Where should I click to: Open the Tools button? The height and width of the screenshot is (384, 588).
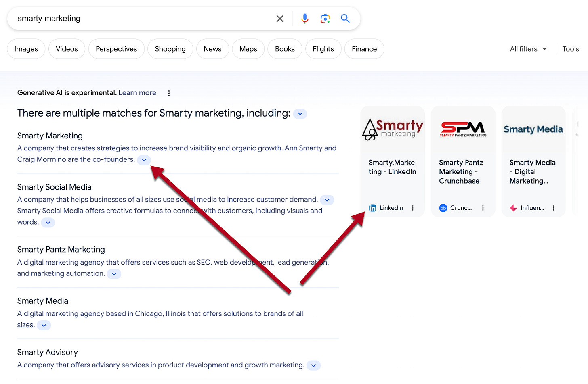[x=571, y=49]
